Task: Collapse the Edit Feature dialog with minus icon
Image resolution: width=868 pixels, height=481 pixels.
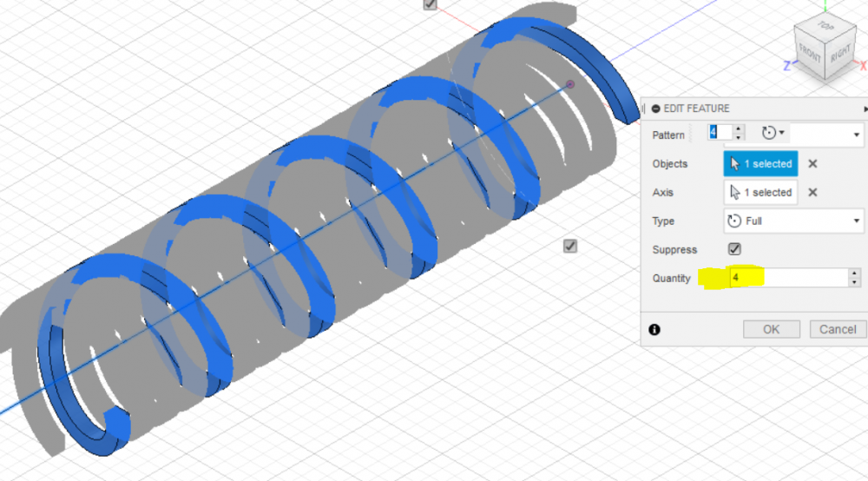Action: point(655,109)
